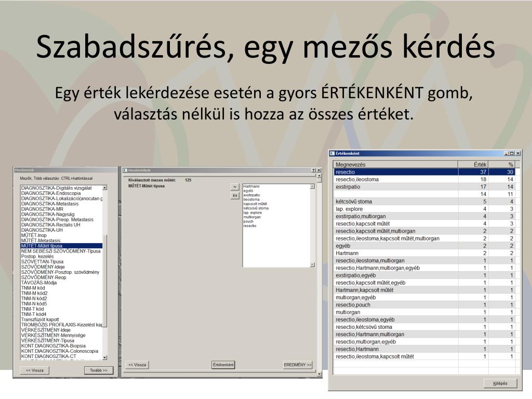Click the Mezőértékek window title icon

[x=125, y=170]
